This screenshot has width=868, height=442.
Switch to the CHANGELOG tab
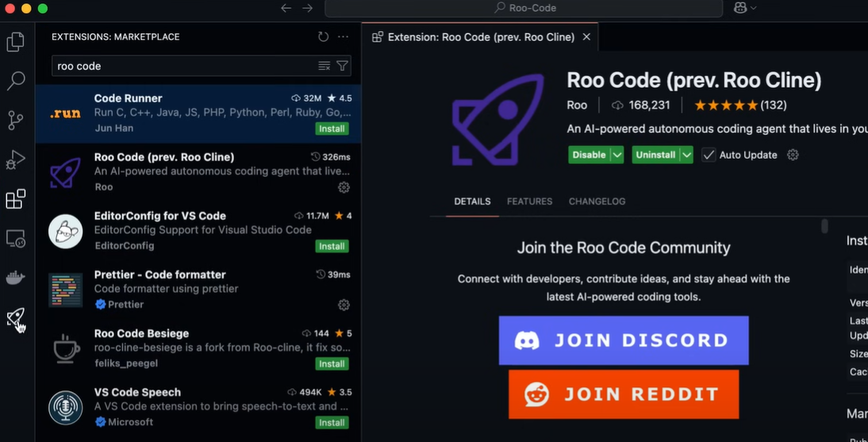pos(597,202)
